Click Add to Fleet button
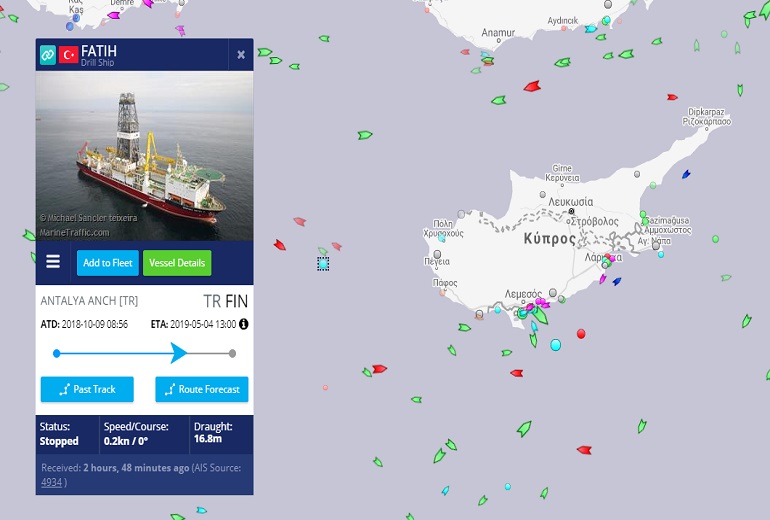 click(108, 263)
